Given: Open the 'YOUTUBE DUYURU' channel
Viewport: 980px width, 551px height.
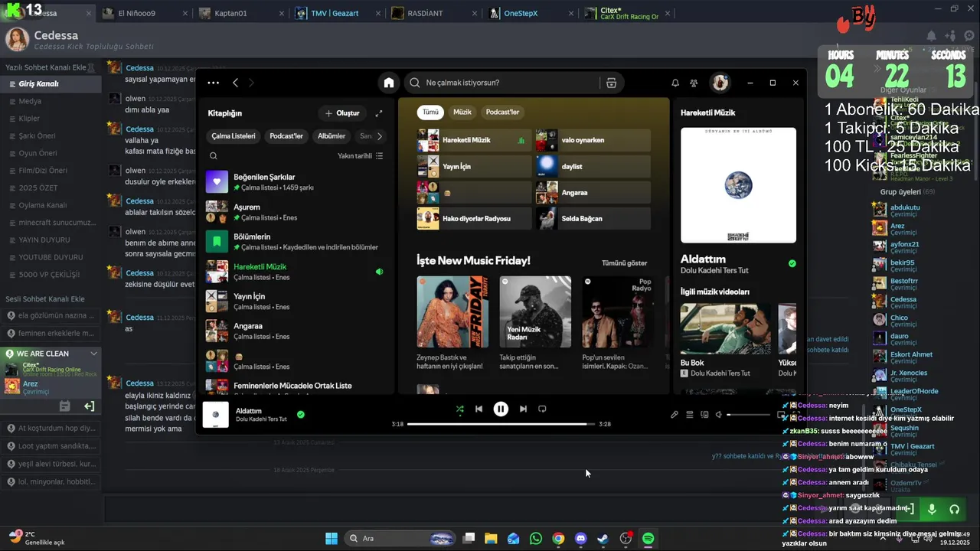Looking at the screenshot, I should pyautogui.click(x=51, y=257).
